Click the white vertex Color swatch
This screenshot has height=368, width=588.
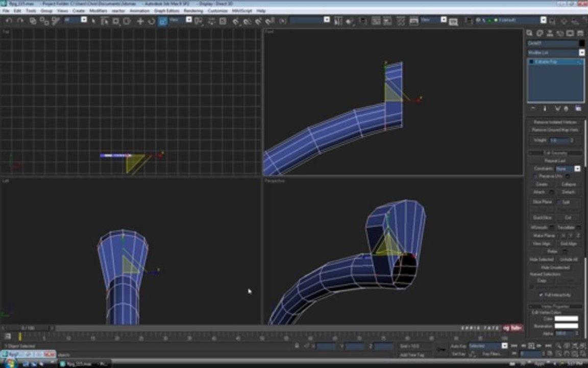click(566, 319)
